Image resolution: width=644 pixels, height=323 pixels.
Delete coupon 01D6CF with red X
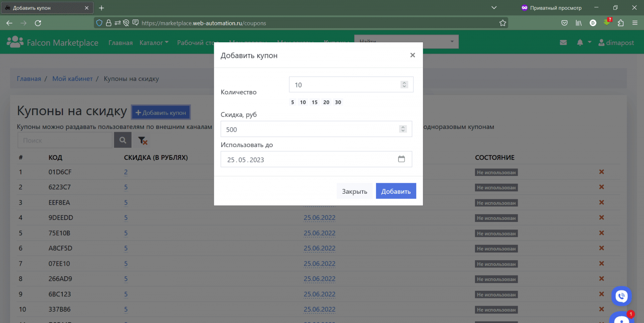[x=601, y=172]
